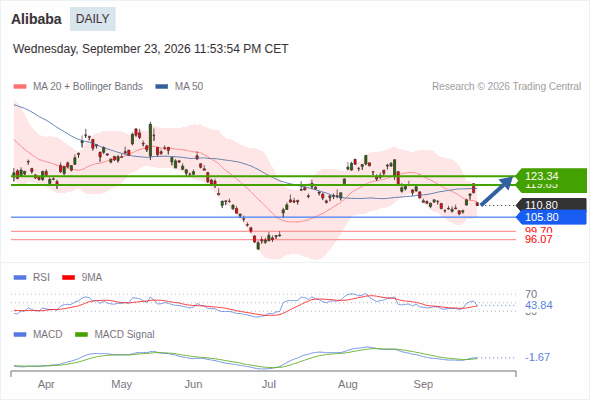The width and height of the screenshot is (590, 400).
Task: Click the RSI 70 level label
Action: click(531, 294)
